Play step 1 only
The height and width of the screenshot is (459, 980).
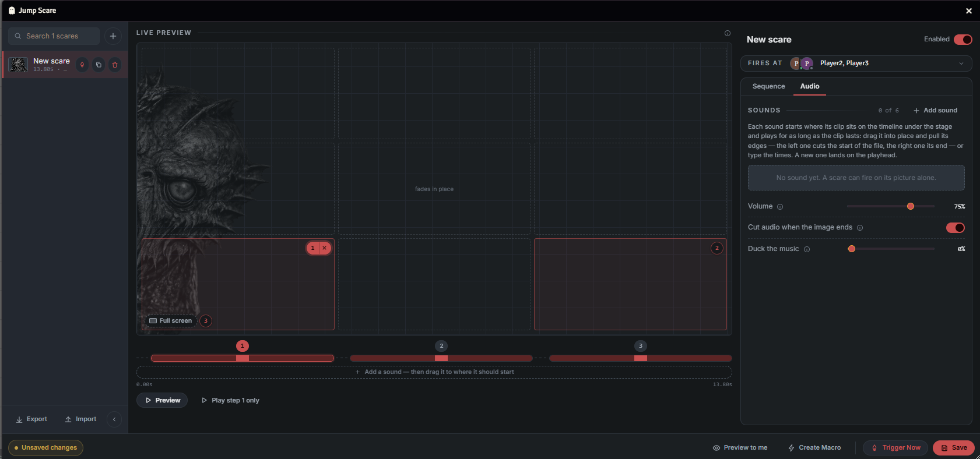point(230,401)
